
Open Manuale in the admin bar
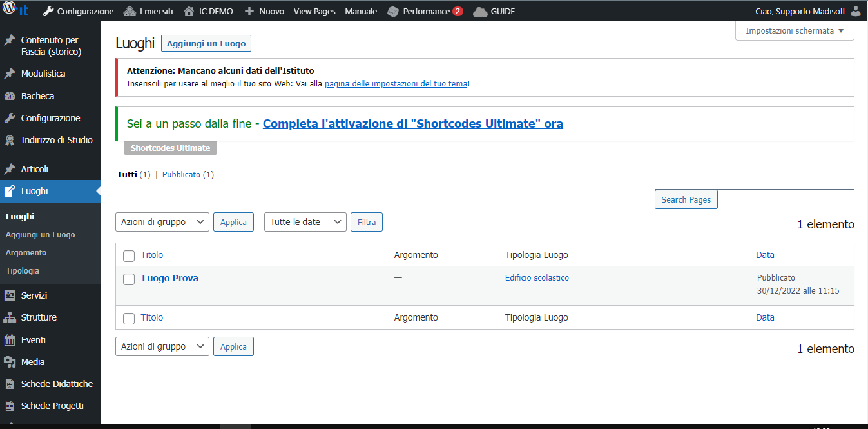361,11
